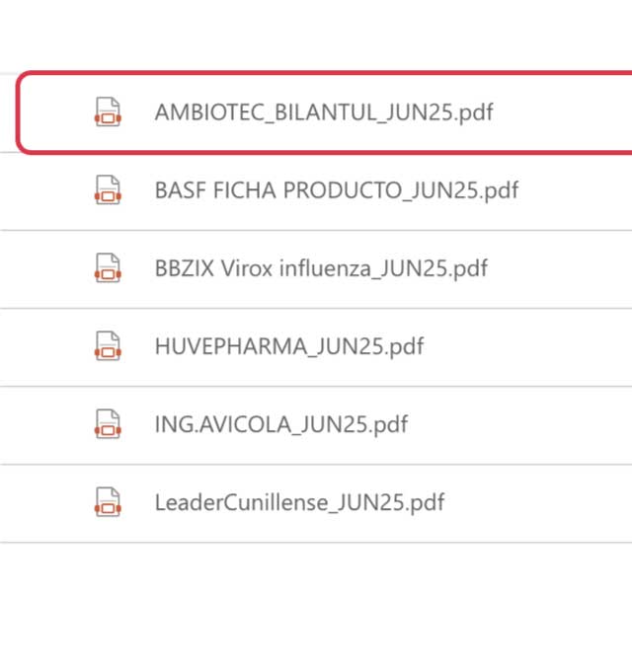Open the ING.AVICOLA_JUN25.pdf file name
This screenshot has width=632, height=672.
point(280,424)
